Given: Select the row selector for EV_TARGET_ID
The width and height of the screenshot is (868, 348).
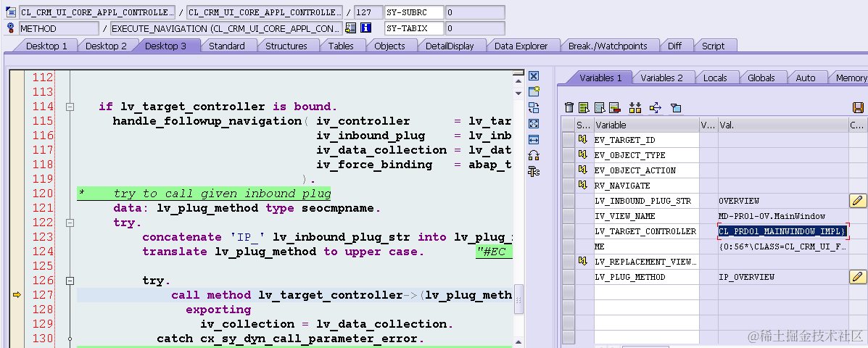Looking at the screenshot, I should coord(568,139).
